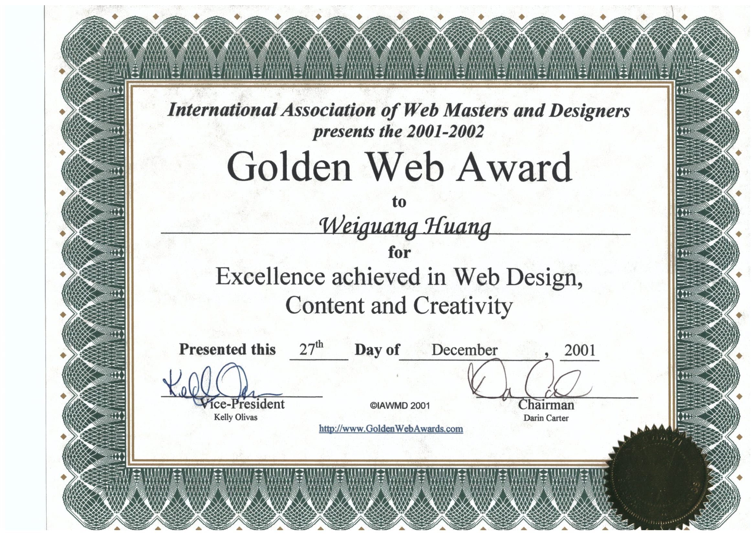Click the ©IAWMD 2001 copyright text
The height and width of the screenshot is (535, 756).
click(400, 406)
